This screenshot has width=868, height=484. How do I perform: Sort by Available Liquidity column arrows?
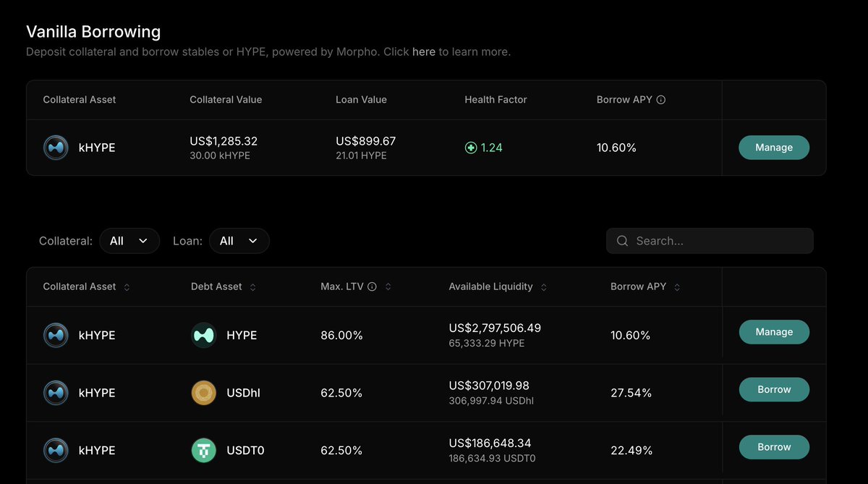click(x=544, y=287)
